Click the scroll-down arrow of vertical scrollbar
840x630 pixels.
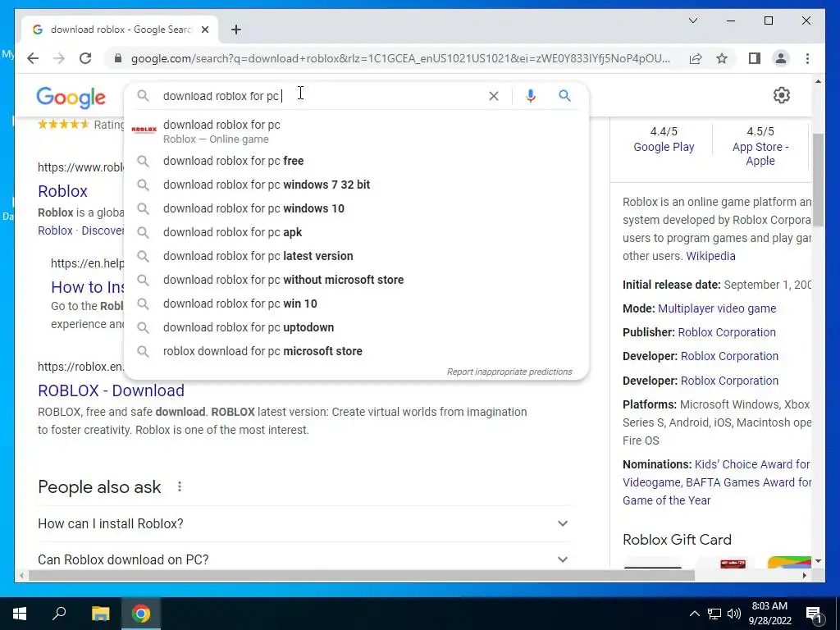pos(818,561)
